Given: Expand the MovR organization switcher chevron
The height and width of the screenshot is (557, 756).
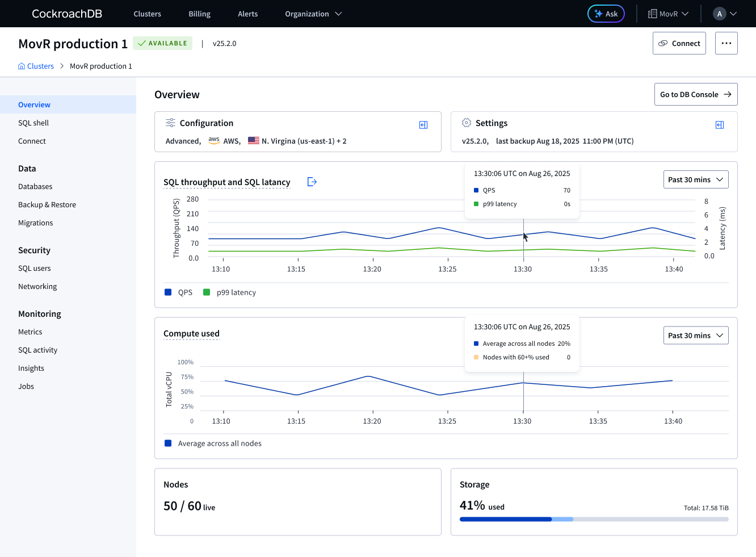Looking at the screenshot, I should [x=685, y=14].
